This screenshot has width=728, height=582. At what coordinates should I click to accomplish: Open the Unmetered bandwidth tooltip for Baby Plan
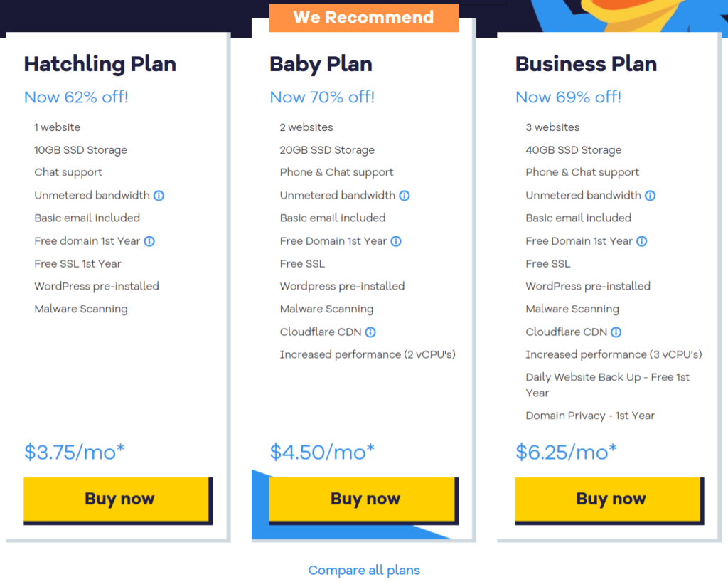tap(405, 195)
